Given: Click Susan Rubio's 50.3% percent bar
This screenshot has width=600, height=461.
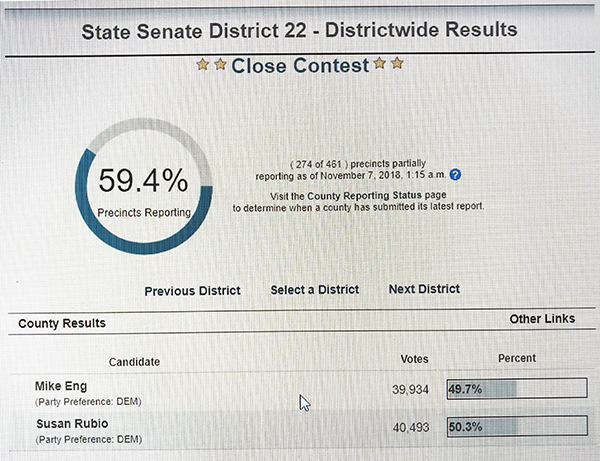Looking at the screenshot, I should (517, 426).
